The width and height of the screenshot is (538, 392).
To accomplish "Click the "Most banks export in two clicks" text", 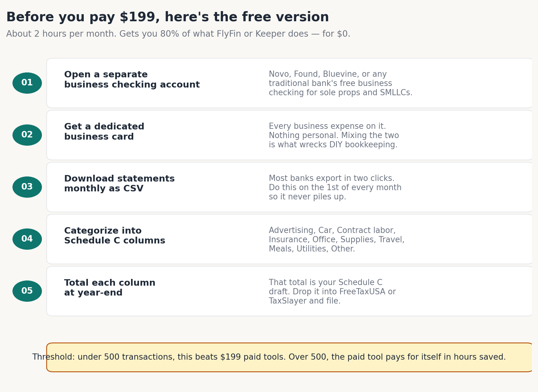I will pos(335,187).
